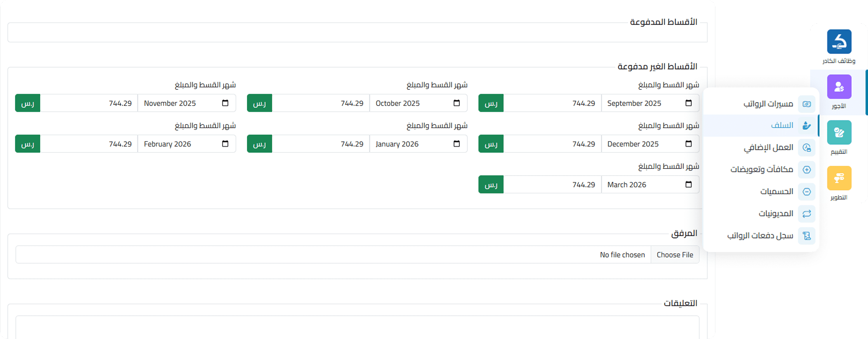Click the Choose File button
This screenshot has width=868, height=339.
pos(675,255)
